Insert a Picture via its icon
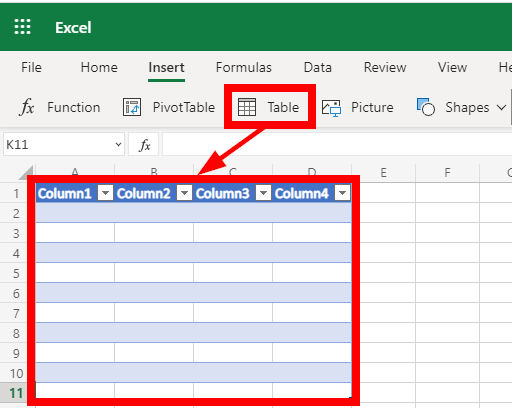Image resolution: width=512 pixels, height=408 pixels. coord(331,108)
